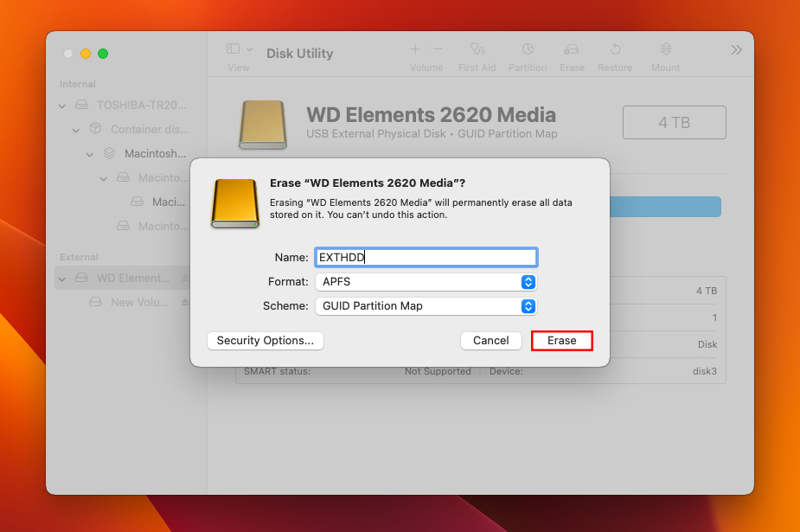The width and height of the screenshot is (800, 532).
Task: Collapse the TOSHIBA-TR20 disk tree
Action: (x=62, y=106)
